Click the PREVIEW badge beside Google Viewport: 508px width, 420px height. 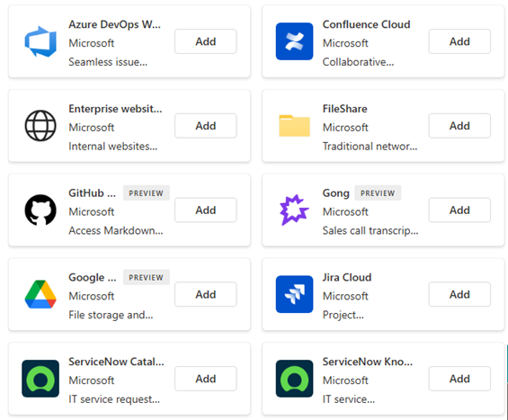pyautogui.click(x=147, y=277)
